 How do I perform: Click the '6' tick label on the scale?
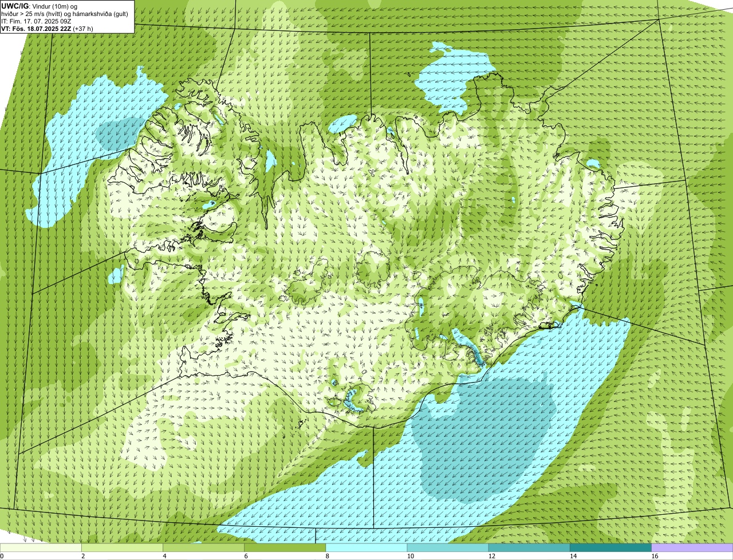click(246, 556)
